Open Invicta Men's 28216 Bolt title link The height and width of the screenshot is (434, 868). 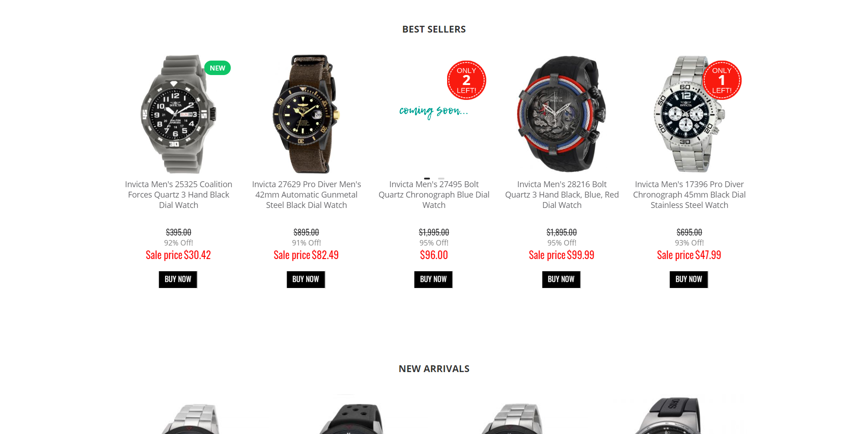tap(562, 195)
